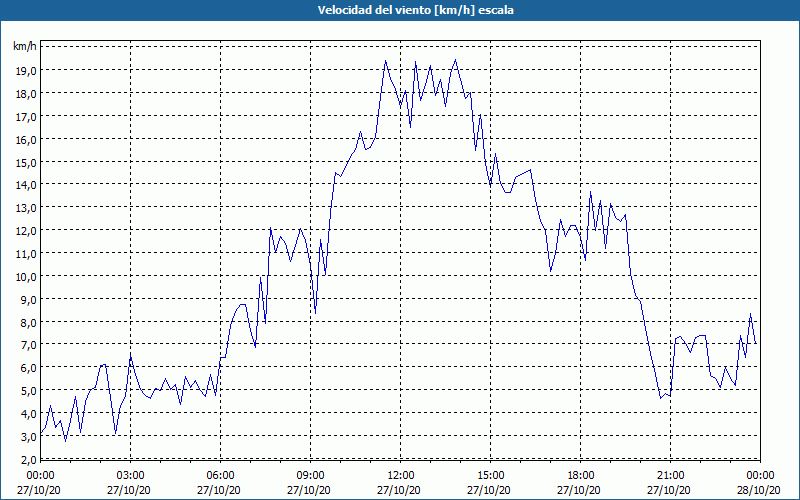This screenshot has width=800, height=500.
Task: Click the title 'Velocidad del viento [km/h] escala'
Action: (x=415, y=10)
